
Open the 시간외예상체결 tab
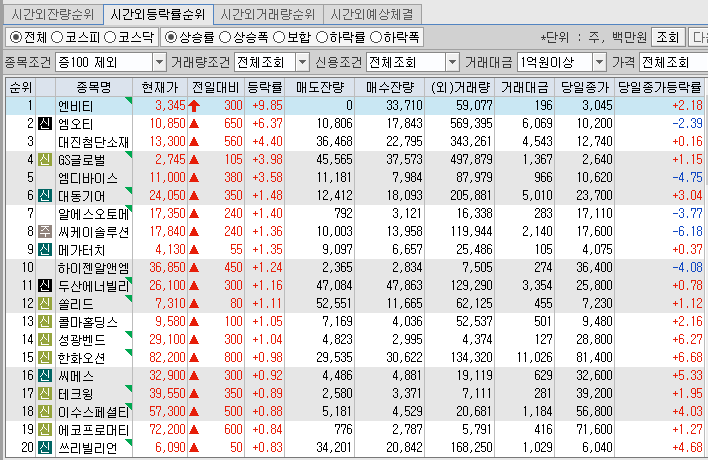pos(372,14)
